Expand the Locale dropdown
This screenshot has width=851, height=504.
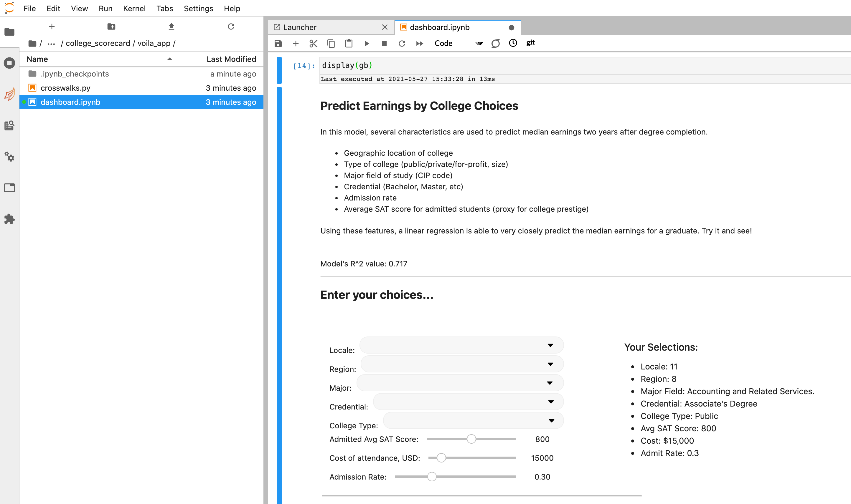point(461,345)
